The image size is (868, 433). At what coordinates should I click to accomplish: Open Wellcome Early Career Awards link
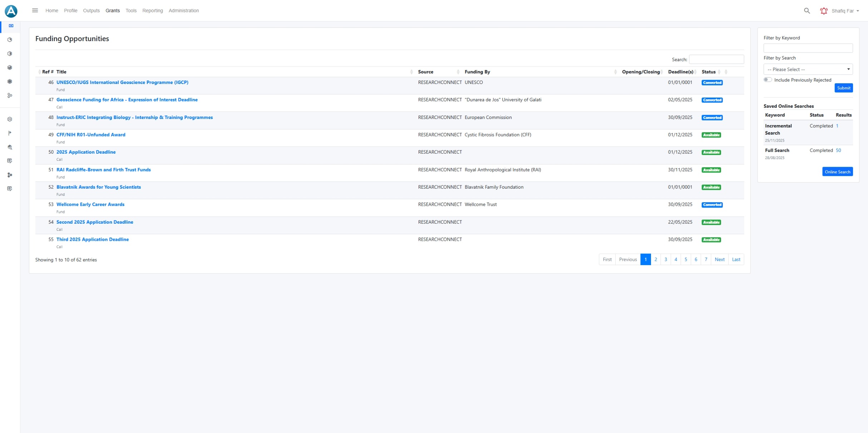(x=90, y=204)
